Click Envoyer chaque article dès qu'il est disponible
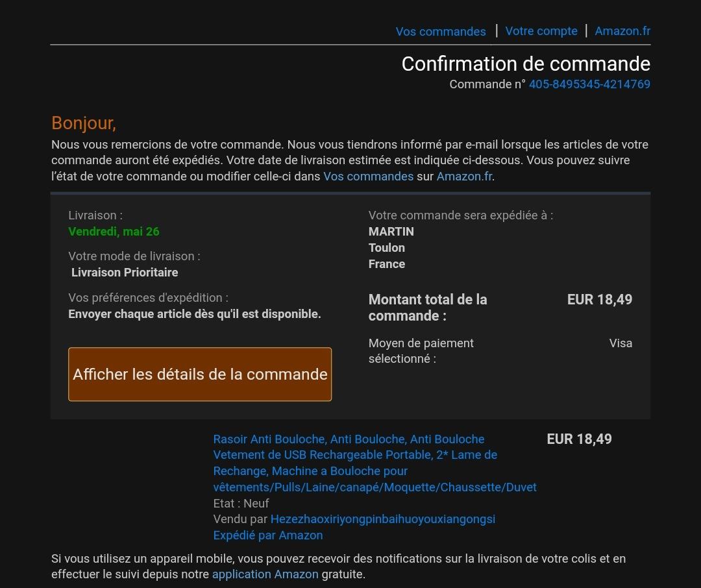The height and width of the screenshot is (588, 701). coord(195,314)
